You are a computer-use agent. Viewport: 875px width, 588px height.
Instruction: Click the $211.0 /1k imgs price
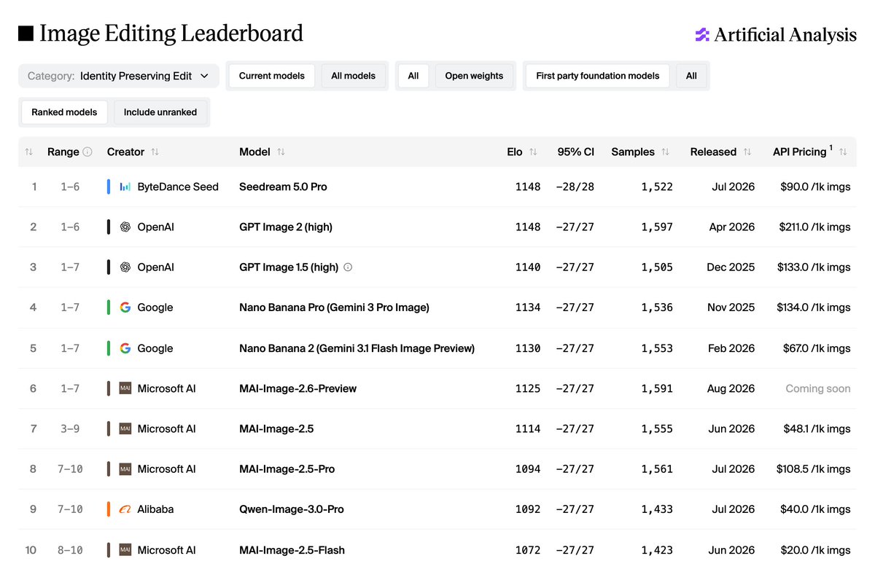(814, 227)
